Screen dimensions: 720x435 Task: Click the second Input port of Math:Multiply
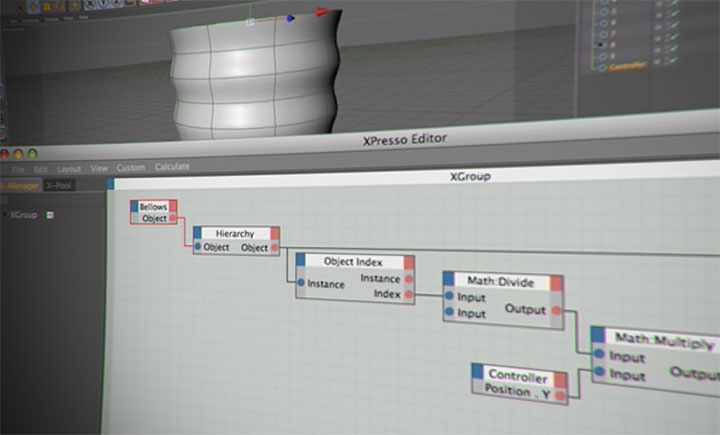pos(599,371)
